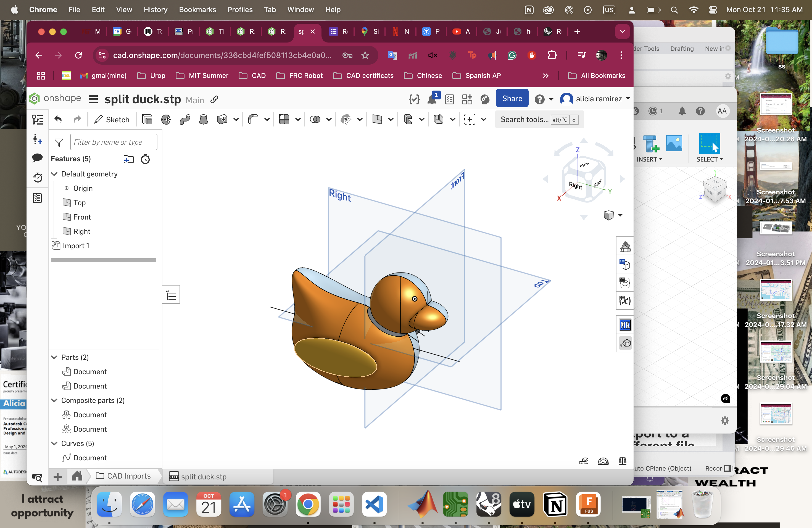The height and width of the screenshot is (528, 812).
Task: Open the Comments speech bubble icon
Action: [38, 158]
